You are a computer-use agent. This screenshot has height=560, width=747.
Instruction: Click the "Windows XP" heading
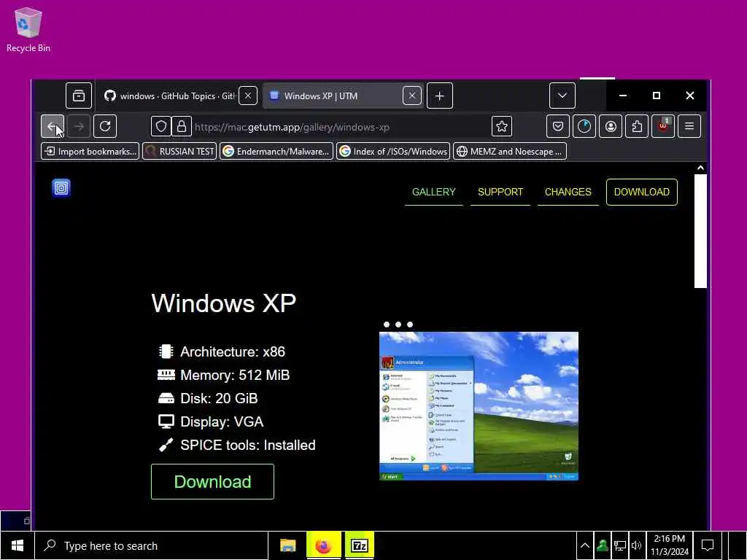coord(223,303)
